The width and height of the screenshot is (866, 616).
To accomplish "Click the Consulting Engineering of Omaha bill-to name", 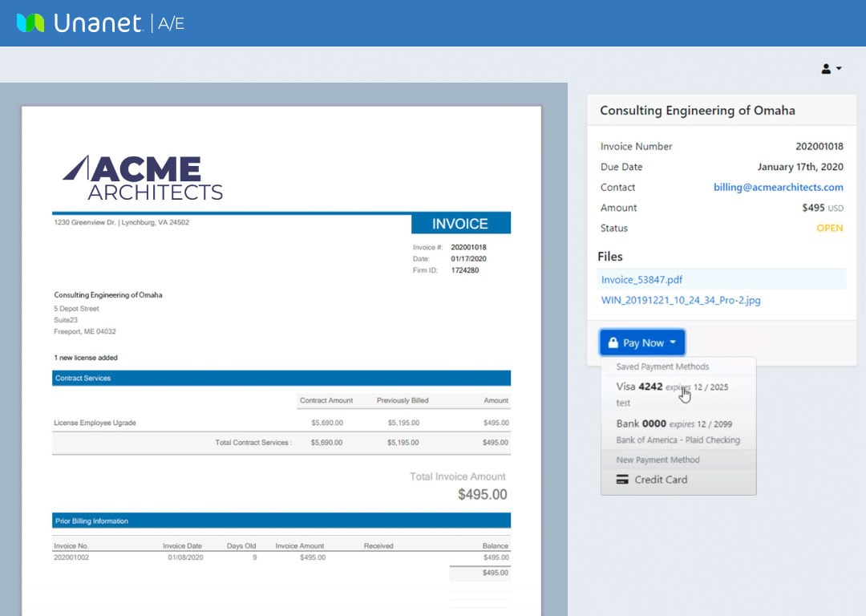I will tap(108, 295).
